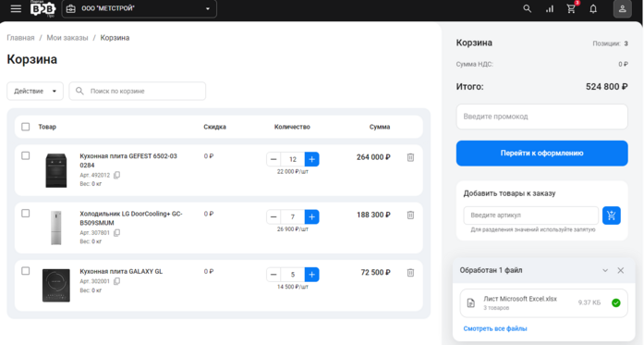Open the statistics bar chart icon

pos(550,8)
